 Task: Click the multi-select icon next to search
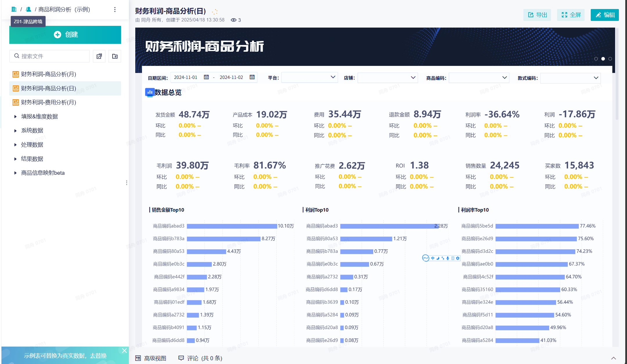(x=99, y=56)
